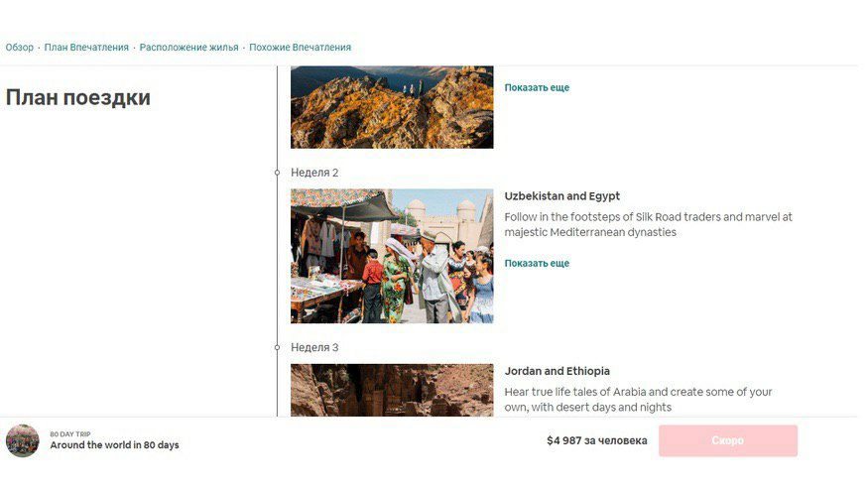The height and width of the screenshot is (486, 868).
Task: Click the Неделя 2 label
Action: (314, 173)
